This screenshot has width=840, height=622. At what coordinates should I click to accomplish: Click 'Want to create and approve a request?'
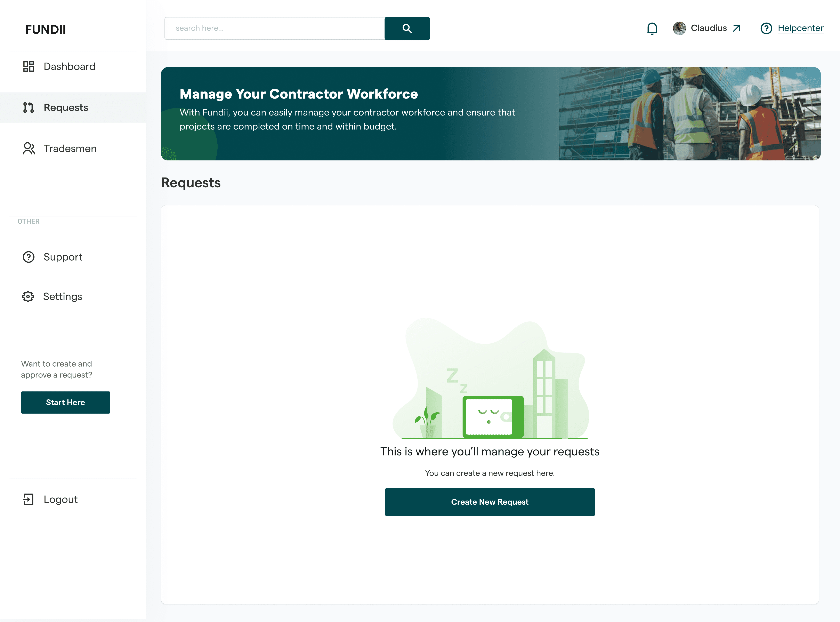(56, 369)
